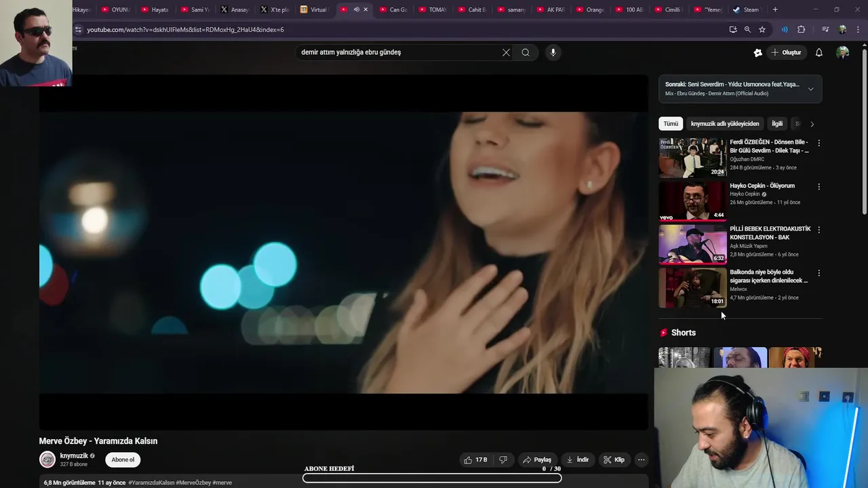The image size is (868, 488).
Task: Like the video with thumbs up
Action: point(475,460)
